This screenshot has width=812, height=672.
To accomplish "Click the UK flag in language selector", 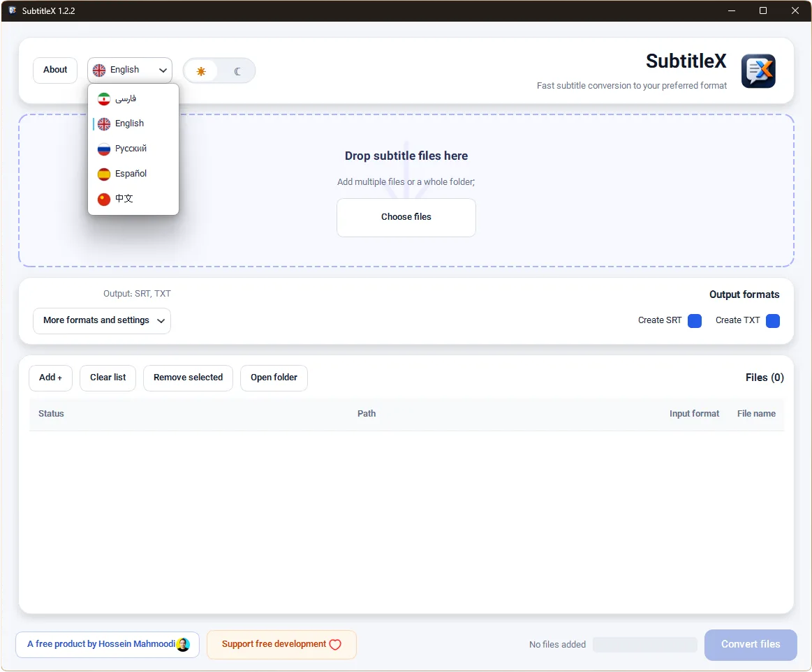I will coord(99,70).
